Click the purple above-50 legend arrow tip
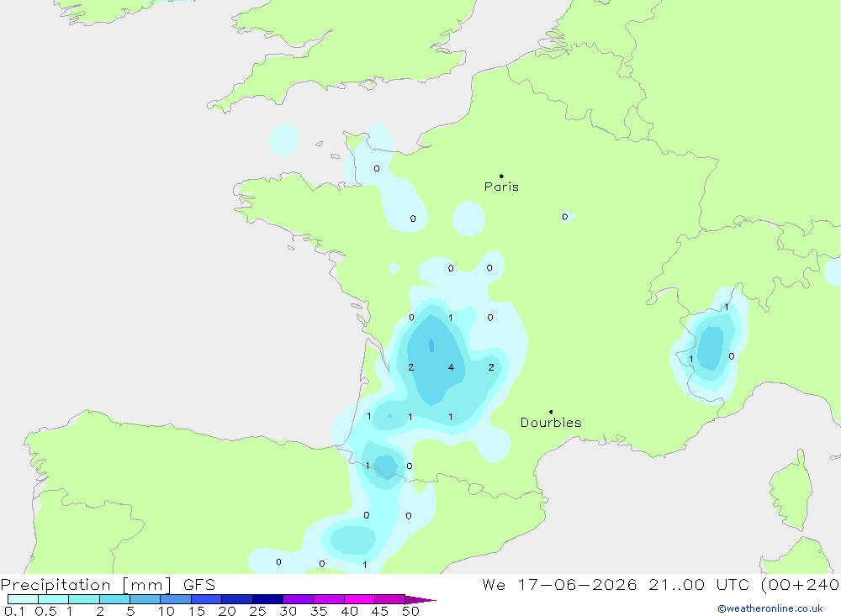The image size is (841, 616). coord(420,600)
